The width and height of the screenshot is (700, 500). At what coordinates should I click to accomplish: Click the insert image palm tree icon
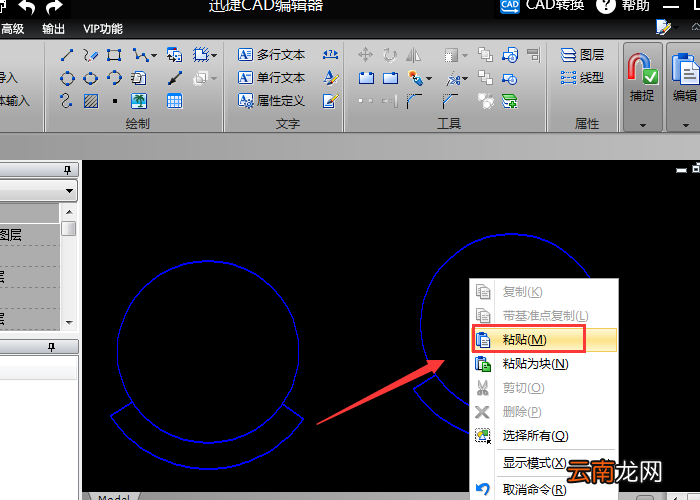pyautogui.click(x=139, y=101)
